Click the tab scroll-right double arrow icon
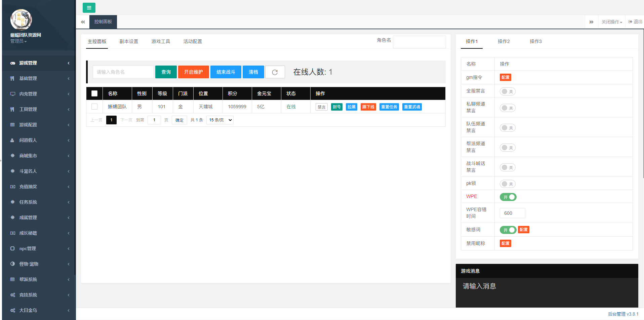The image size is (644, 320). point(591,22)
